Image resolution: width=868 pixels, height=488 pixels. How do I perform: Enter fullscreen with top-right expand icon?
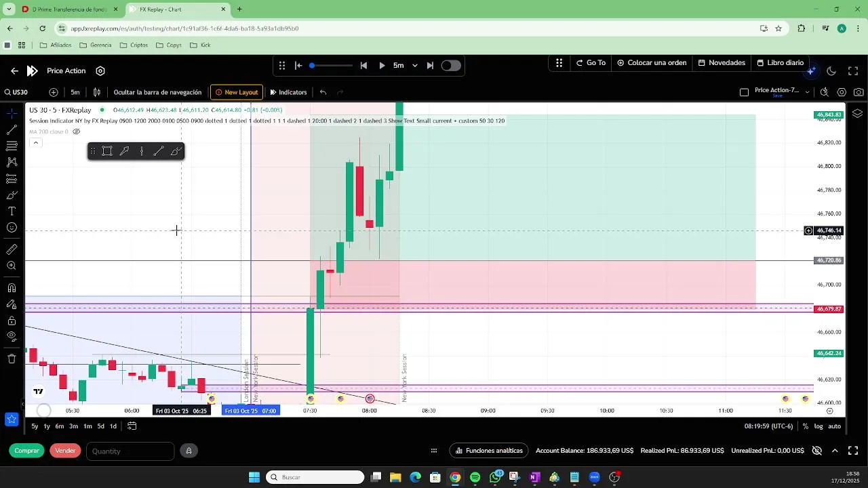tap(853, 71)
